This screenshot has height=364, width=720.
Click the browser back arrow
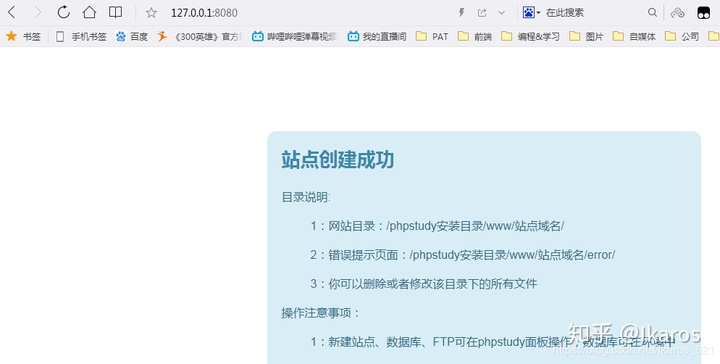(x=12, y=12)
